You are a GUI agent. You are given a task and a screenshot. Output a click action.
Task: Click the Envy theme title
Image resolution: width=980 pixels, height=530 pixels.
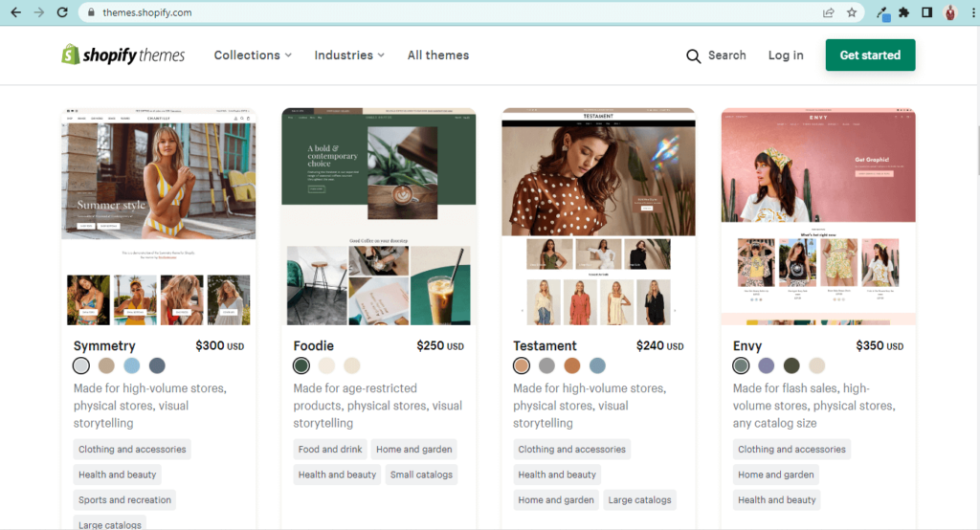click(x=746, y=346)
